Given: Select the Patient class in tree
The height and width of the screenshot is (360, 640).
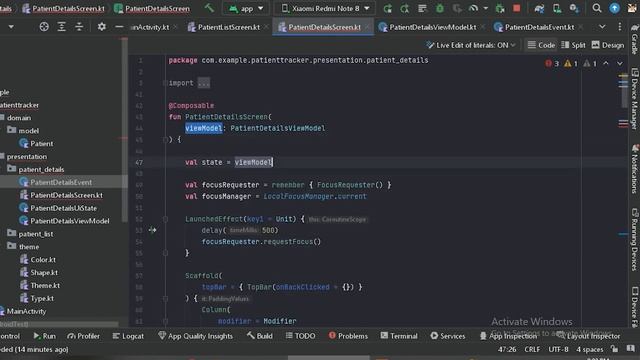Looking at the screenshot, I should point(36,143).
